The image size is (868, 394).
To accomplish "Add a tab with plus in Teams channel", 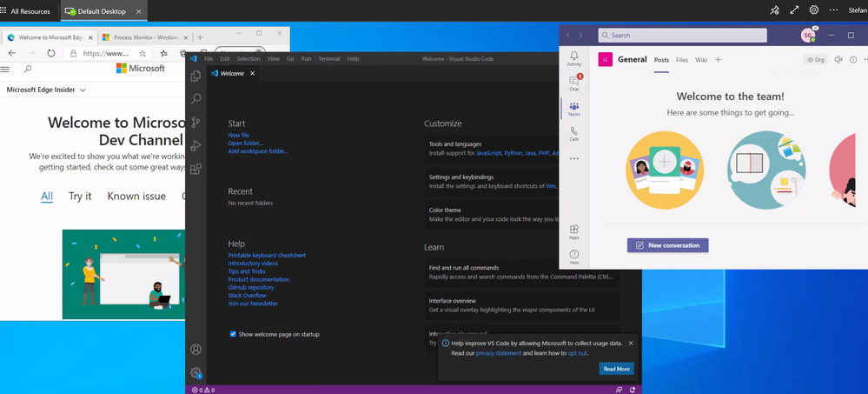I will pos(718,60).
